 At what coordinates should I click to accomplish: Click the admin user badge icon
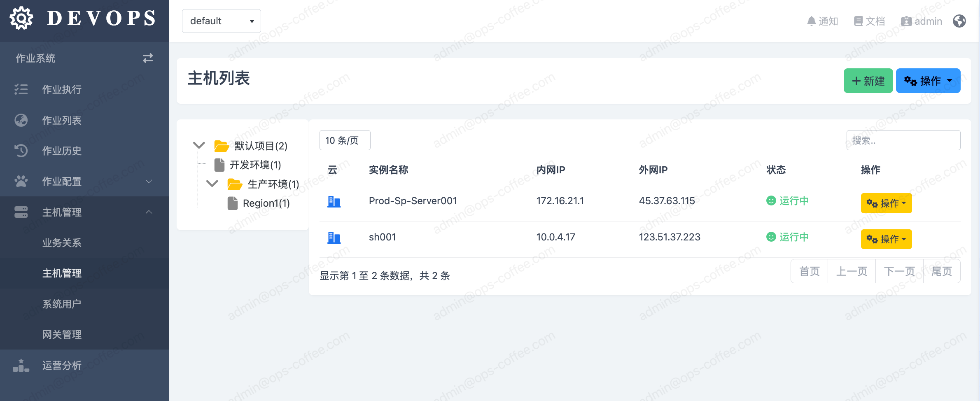tap(906, 21)
